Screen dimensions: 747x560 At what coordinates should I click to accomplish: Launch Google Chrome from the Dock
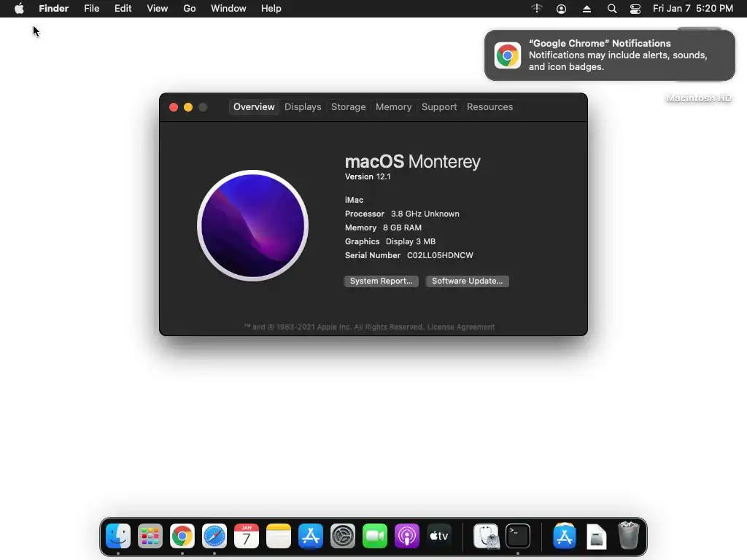coord(182,536)
